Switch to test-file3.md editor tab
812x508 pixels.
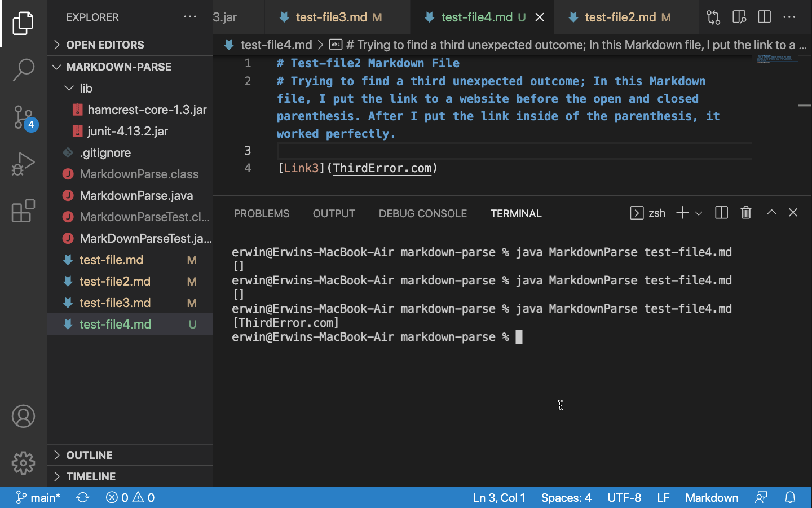(337, 17)
